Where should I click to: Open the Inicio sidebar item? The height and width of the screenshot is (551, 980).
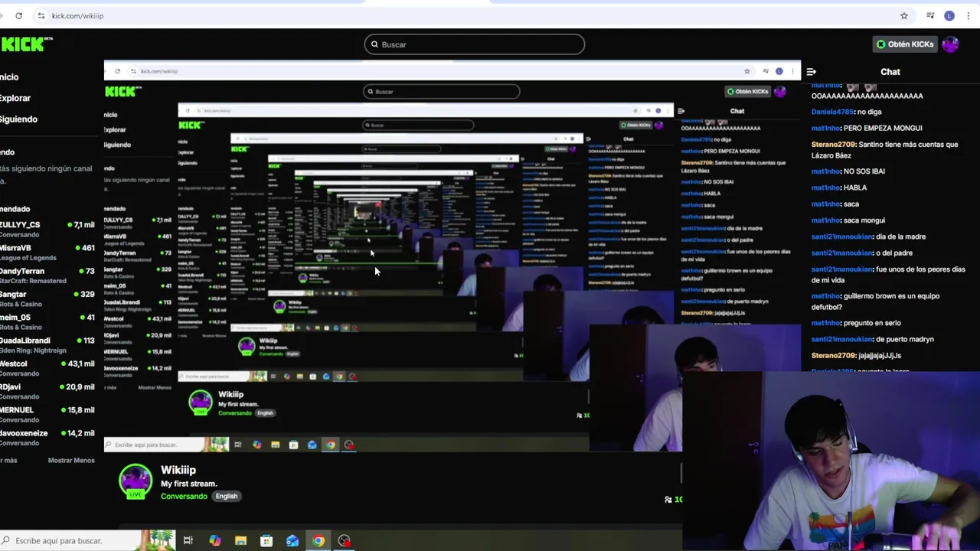pyautogui.click(x=9, y=77)
